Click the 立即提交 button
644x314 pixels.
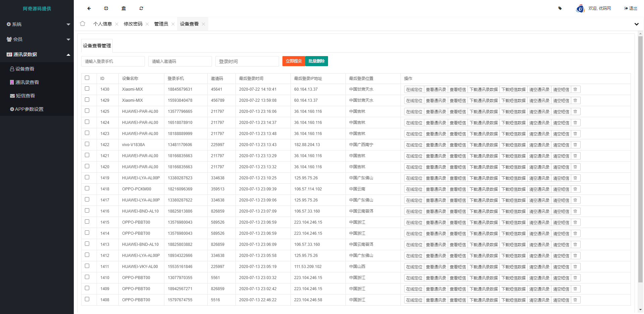coord(293,61)
